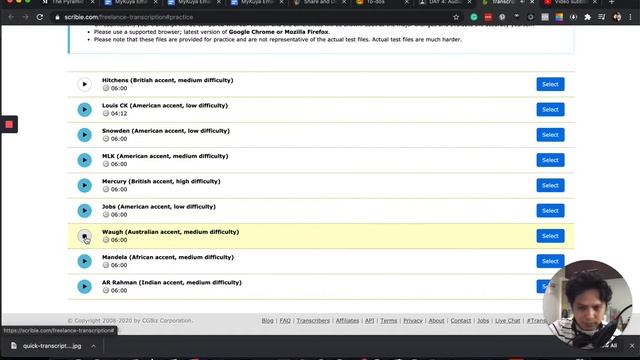Click 'Mandela (African accent, medium difficulty)' title

point(168,257)
